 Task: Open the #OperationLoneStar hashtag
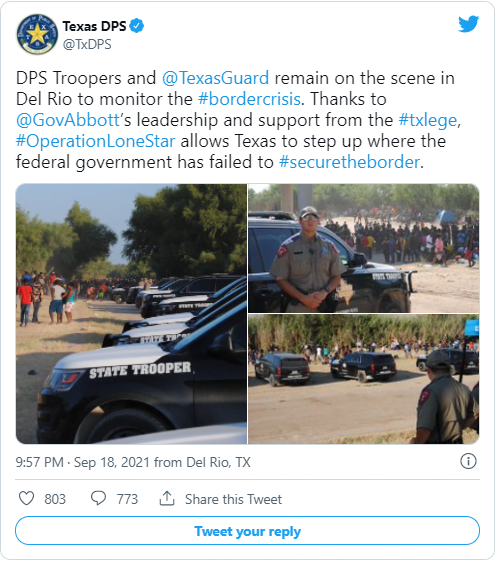point(95,141)
